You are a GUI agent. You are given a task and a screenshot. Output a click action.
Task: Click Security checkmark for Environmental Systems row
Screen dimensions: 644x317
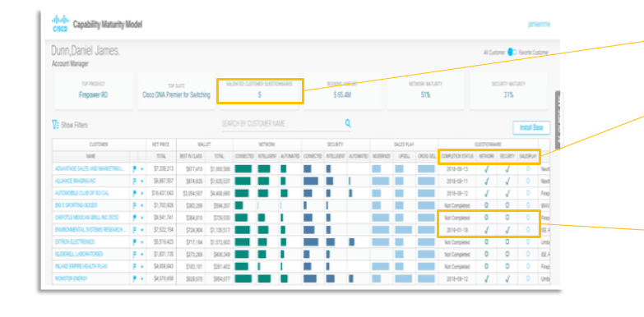point(507,231)
